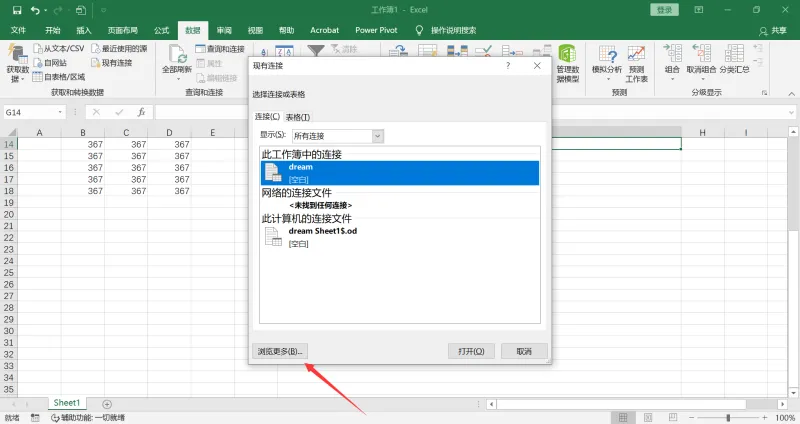The height and width of the screenshot is (424, 800).
Task: Click the Undo icon in title bar
Action: pos(35,10)
